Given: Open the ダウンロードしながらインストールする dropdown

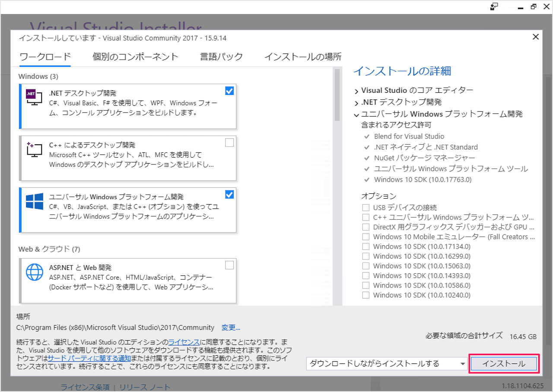Looking at the screenshot, I should coord(386,364).
